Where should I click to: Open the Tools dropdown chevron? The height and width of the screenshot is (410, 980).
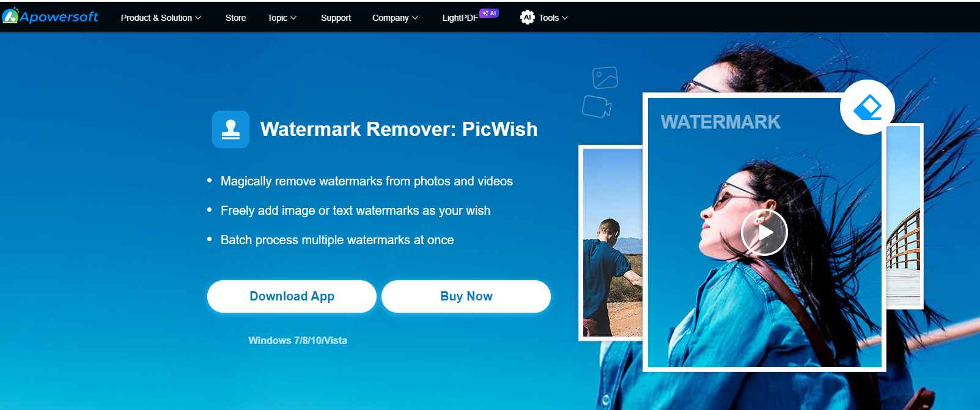565,18
